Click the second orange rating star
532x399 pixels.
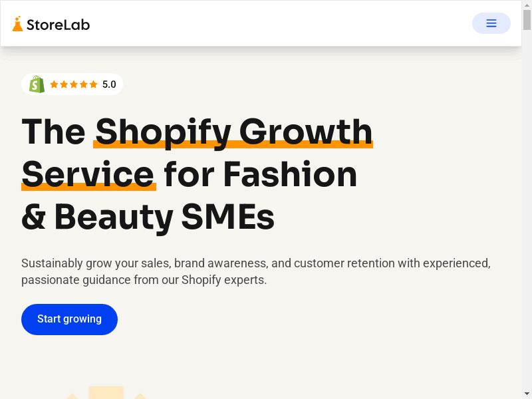pos(64,84)
